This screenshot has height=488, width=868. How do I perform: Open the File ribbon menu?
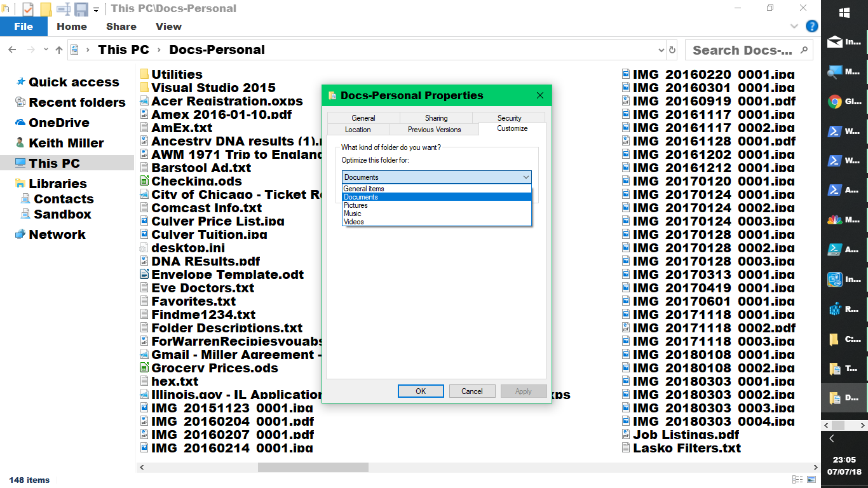tap(24, 27)
